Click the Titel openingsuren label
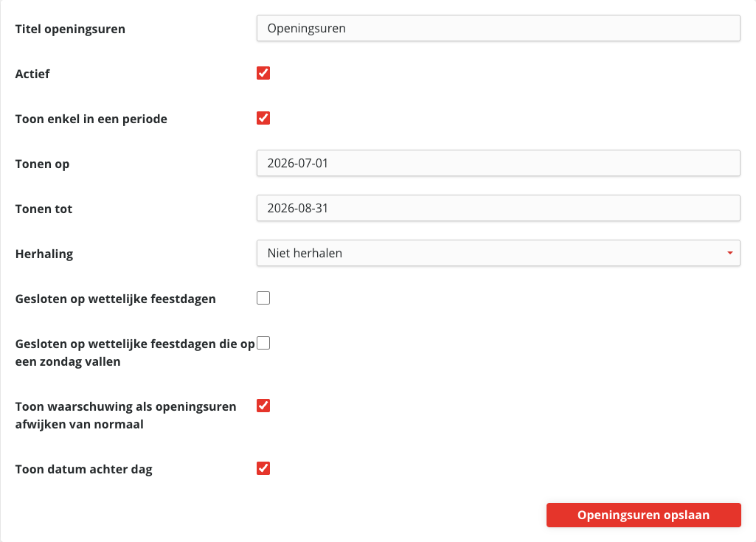 [70, 29]
